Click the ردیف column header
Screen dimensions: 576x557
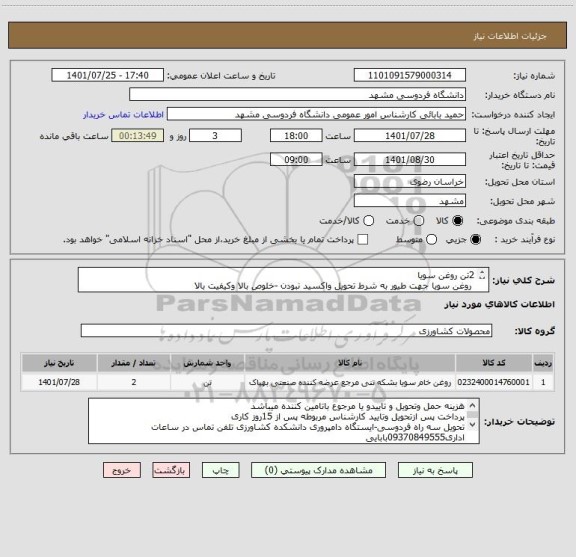543,363
